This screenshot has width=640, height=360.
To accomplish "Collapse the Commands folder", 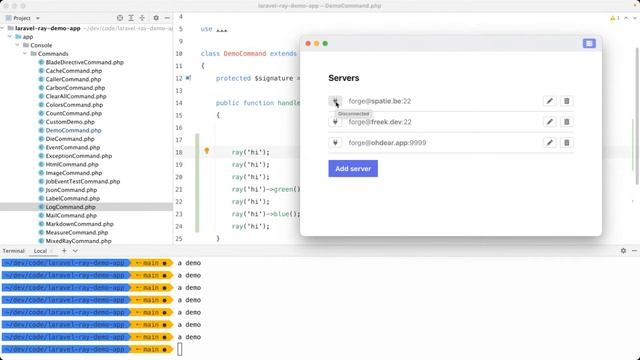I will (25, 54).
